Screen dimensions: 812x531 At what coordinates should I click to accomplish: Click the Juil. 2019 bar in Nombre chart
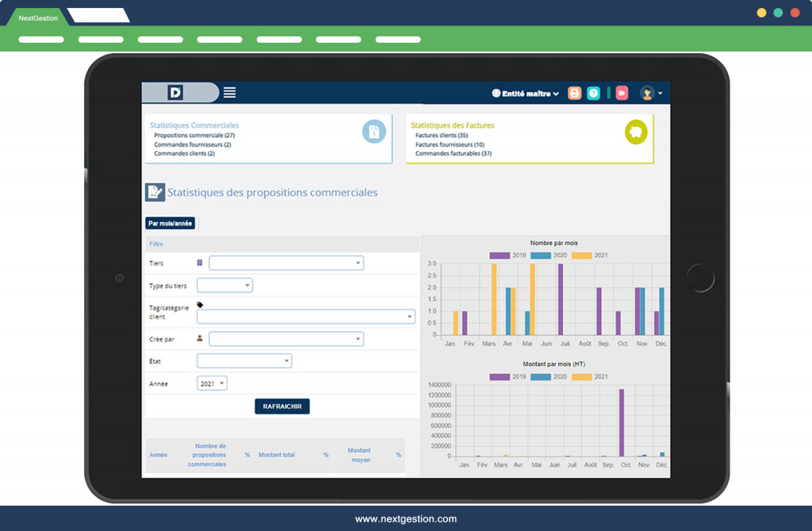(561, 299)
